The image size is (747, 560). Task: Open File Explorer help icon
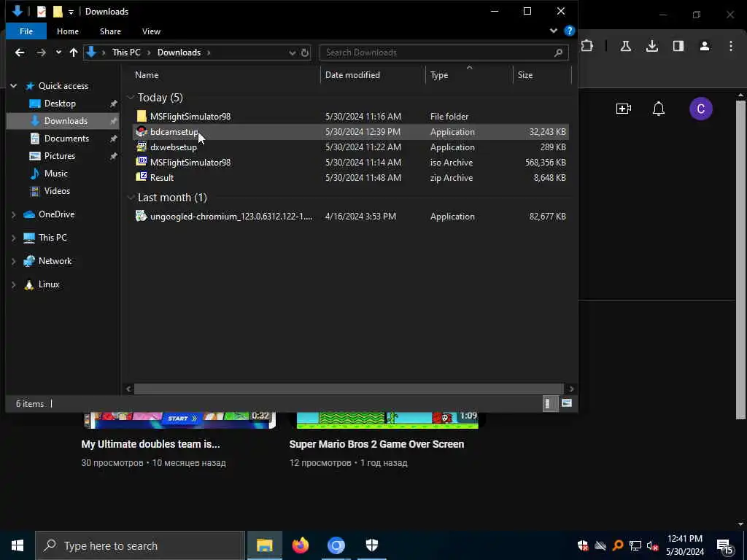(x=569, y=31)
